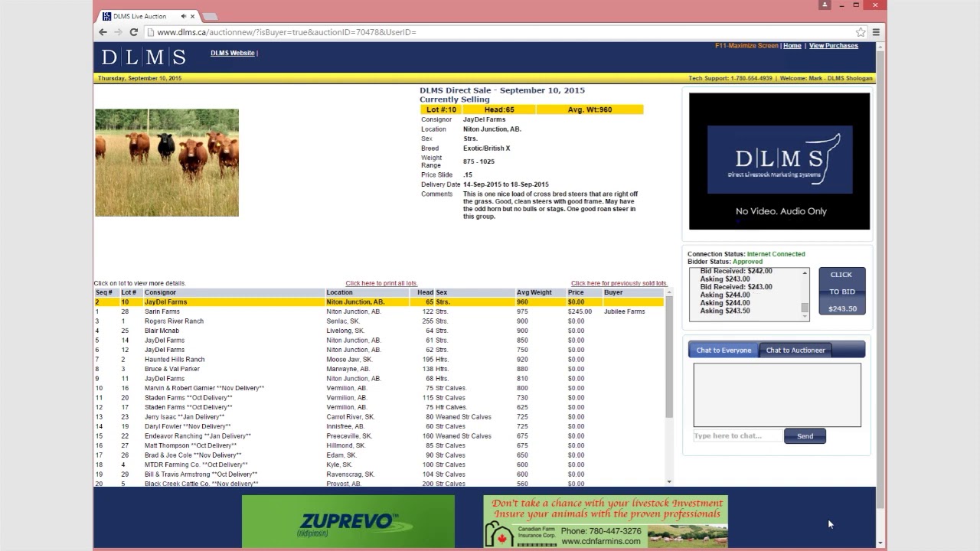Click Jubilee Farms buyer name
This screenshot has width=980, height=551.
625,311
